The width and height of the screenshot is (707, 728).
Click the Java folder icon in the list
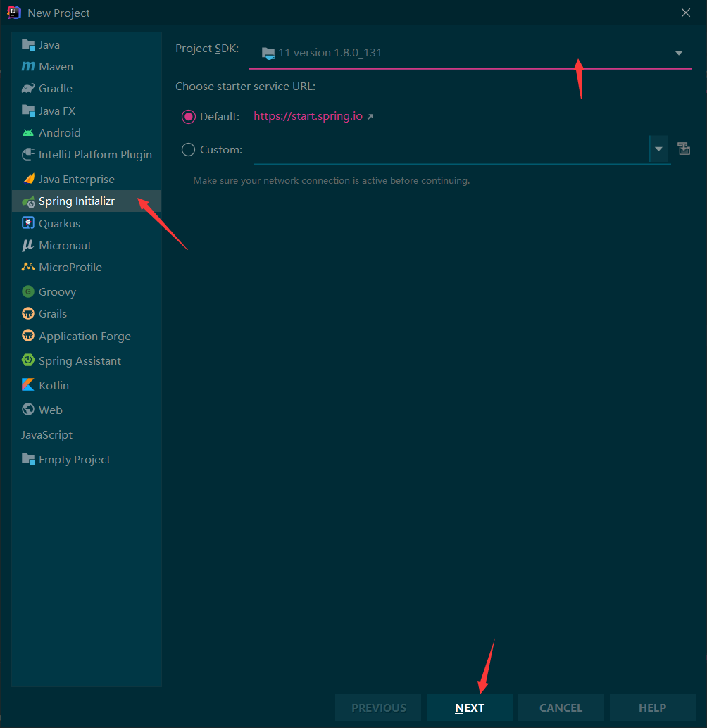tap(28, 45)
